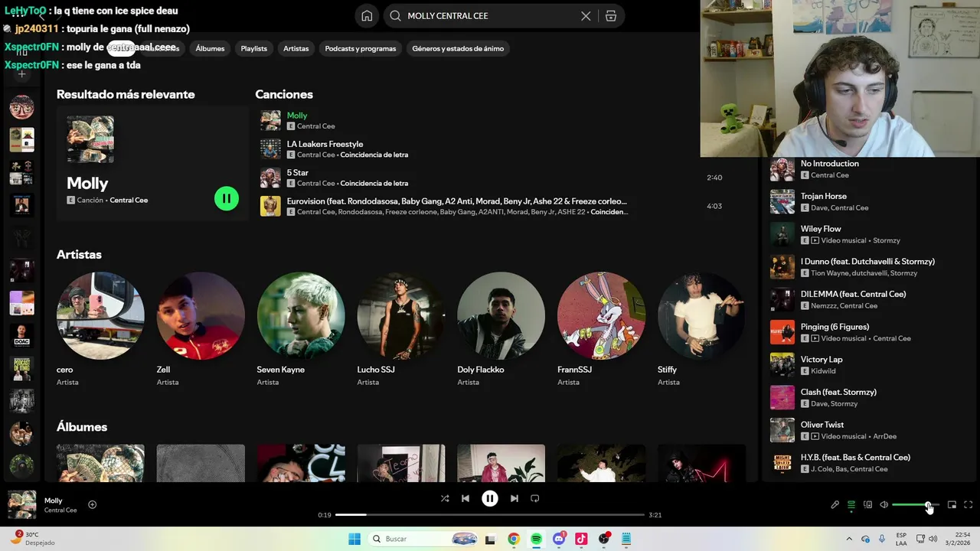The image size is (980, 551).
Task: Filter results by Podcasts y programas
Action: 361,48
